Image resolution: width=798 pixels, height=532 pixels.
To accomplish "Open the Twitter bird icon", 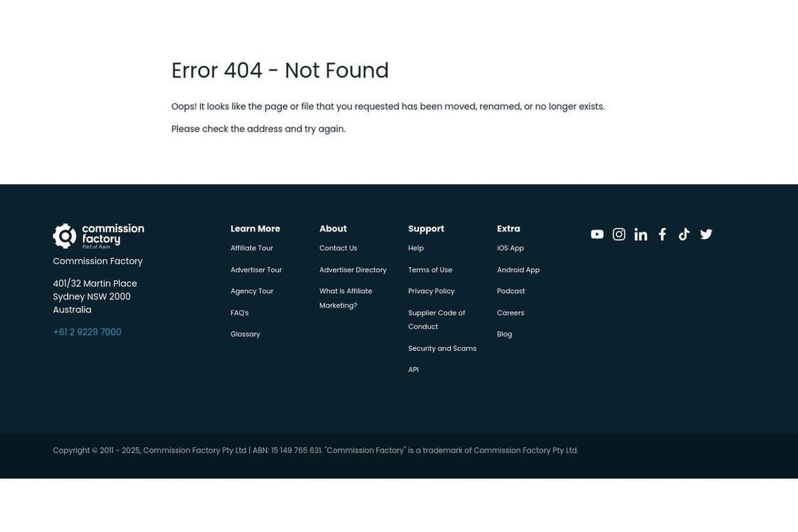I will [706, 234].
